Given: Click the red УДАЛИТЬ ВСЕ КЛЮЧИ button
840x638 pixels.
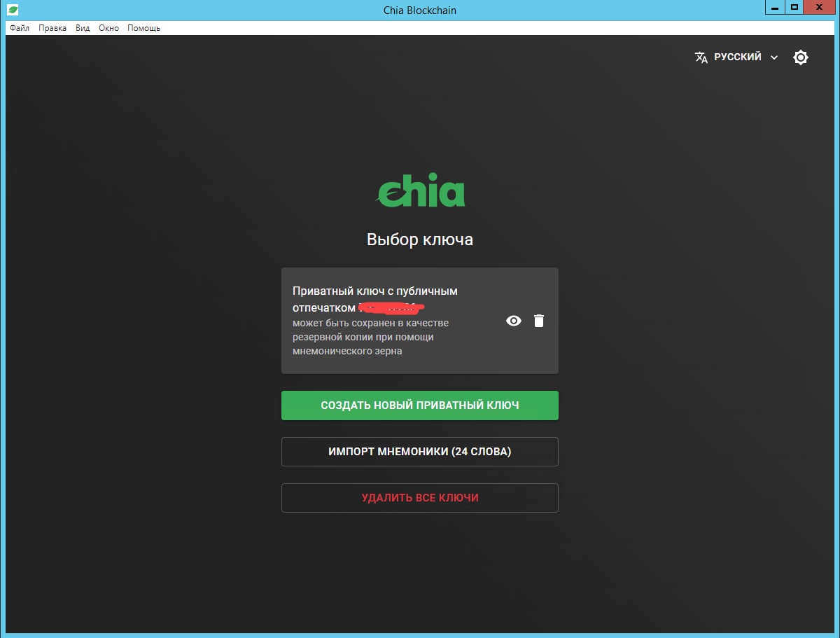Looking at the screenshot, I should [420, 498].
